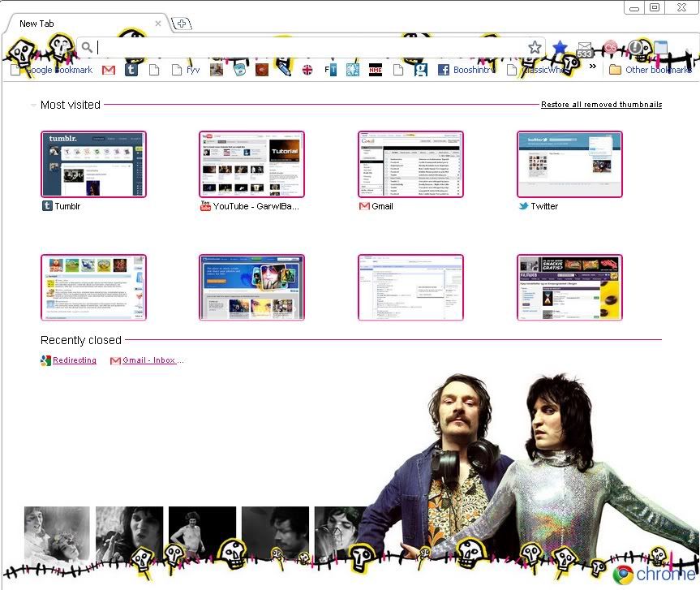The width and height of the screenshot is (700, 590).
Task: Expand the bookmarks overflow chevron
Action: pyautogui.click(x=593, y=67)
